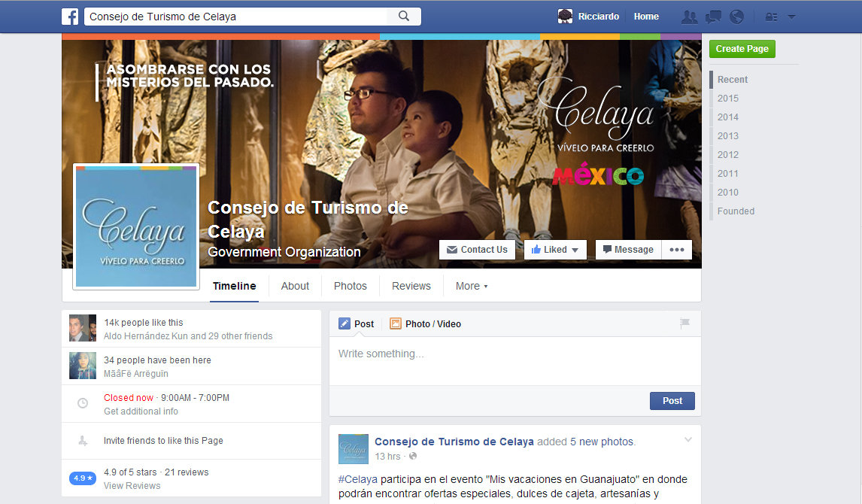The image size is (862, 504).
Task: Open Ricciardo profile link
Action: point(599,17)
